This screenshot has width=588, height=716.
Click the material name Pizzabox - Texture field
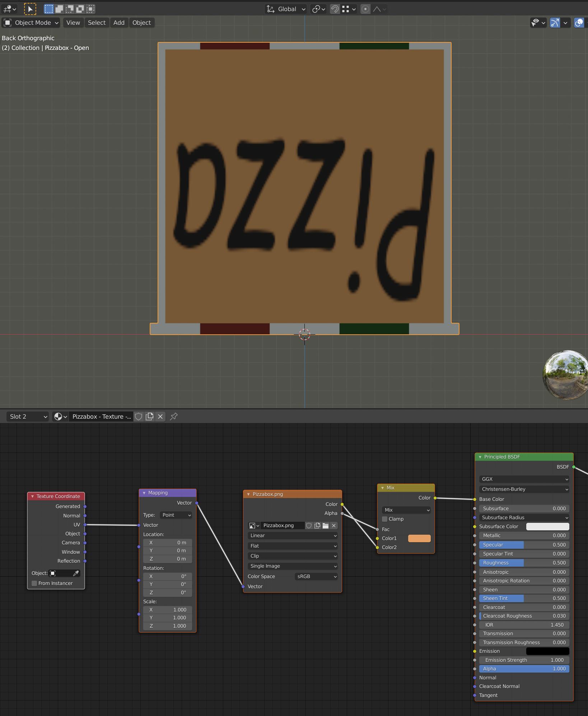coord(102,417)
